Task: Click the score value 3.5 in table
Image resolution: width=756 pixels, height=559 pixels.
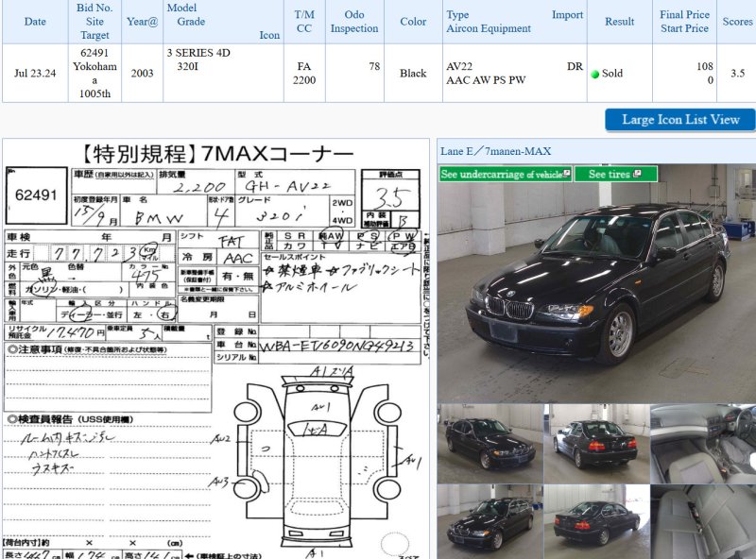Action: coord(738,74)
